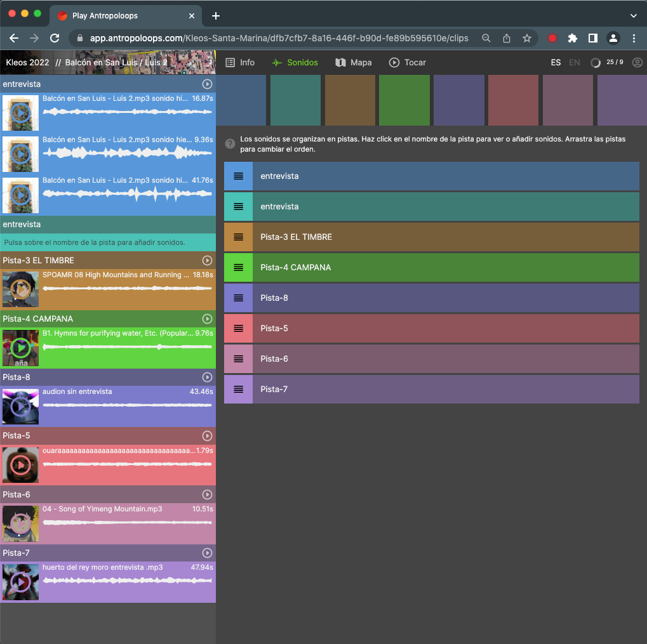
Task: Switch to the Mapa tab
Action: coord(353,62)
